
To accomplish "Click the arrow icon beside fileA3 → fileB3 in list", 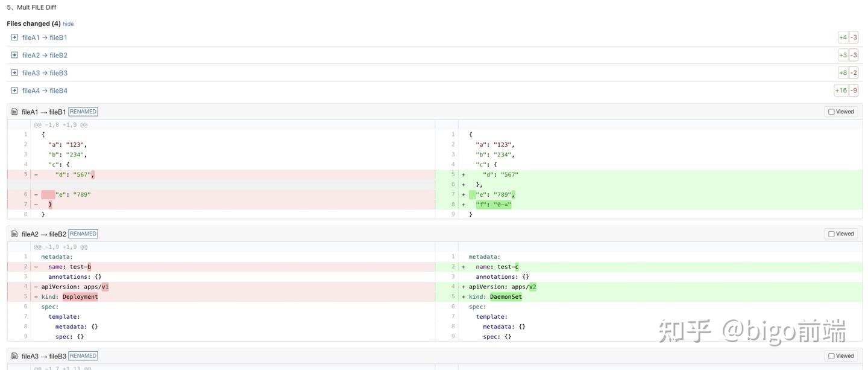I will [x=14, y=72].
